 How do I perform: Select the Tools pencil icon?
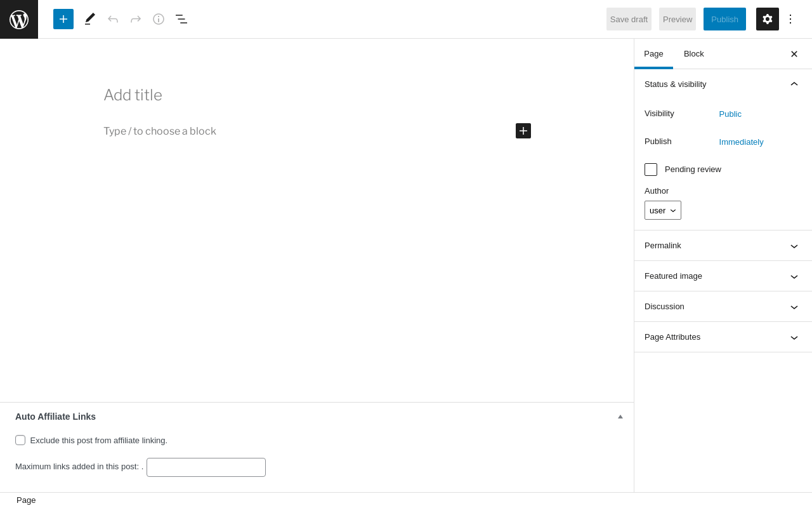[x=90, y=19]
